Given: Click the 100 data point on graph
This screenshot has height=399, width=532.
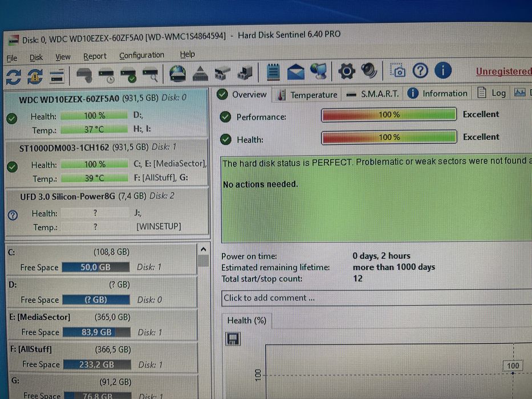Looking at the screenshot, I should click(513, 373).
